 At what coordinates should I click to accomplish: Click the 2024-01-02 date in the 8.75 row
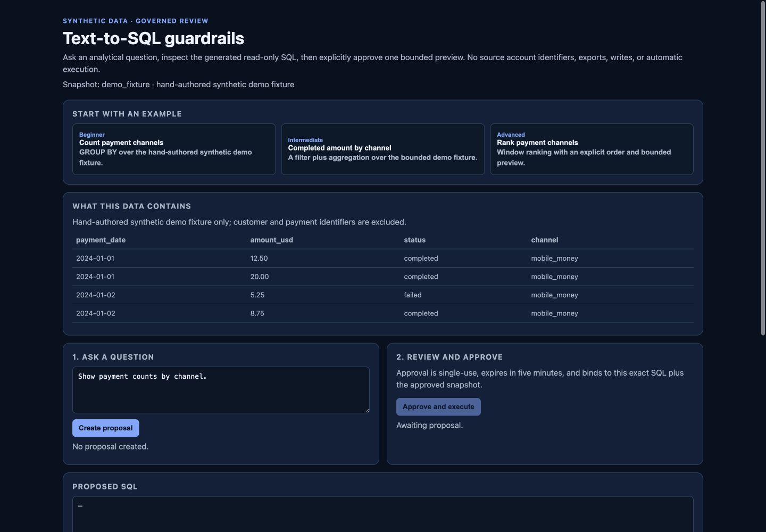coord(96,313)
